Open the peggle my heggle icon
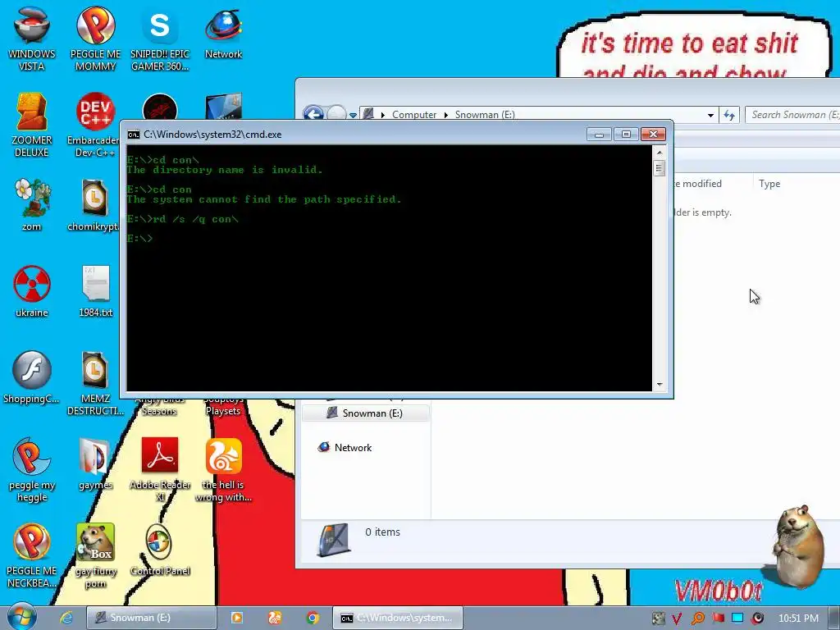Image resolution: width=840 pixels, height=630 pixels. pyautogui.click(x=32, y=469)
